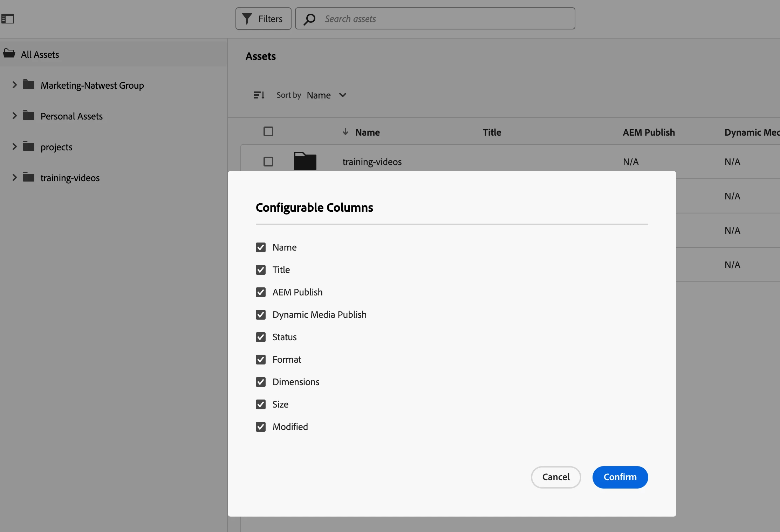Click the training-videos folder thumbnail in list
This screenshot has width=780, height=532.
pos(305,161)
